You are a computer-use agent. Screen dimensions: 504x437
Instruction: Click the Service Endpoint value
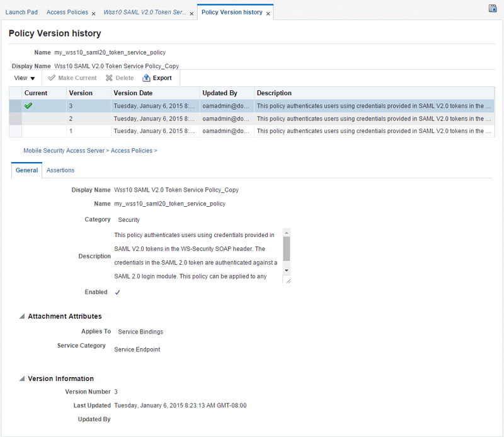point(137,349)
